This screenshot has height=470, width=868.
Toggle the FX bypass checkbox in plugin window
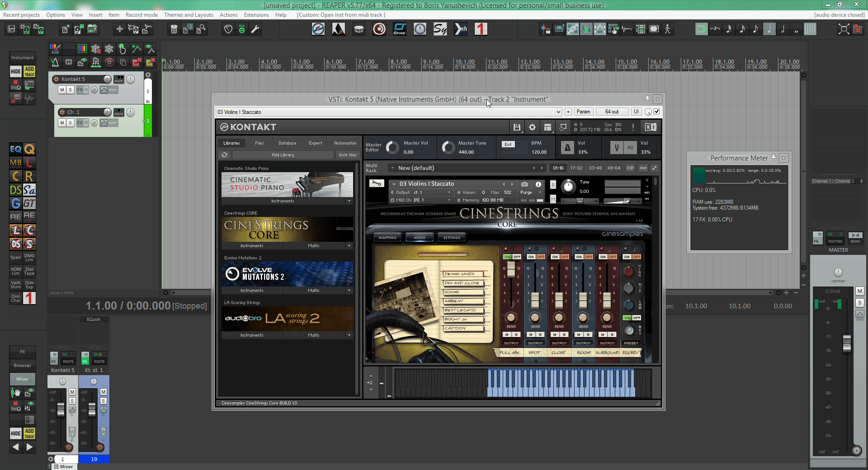coord(657,112)
